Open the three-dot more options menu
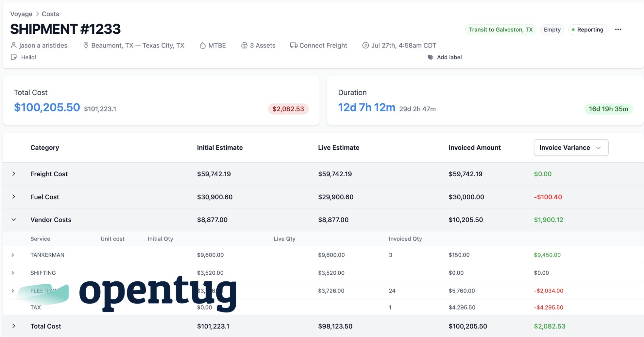Screen dimensions: 644x337 point(618,29)
